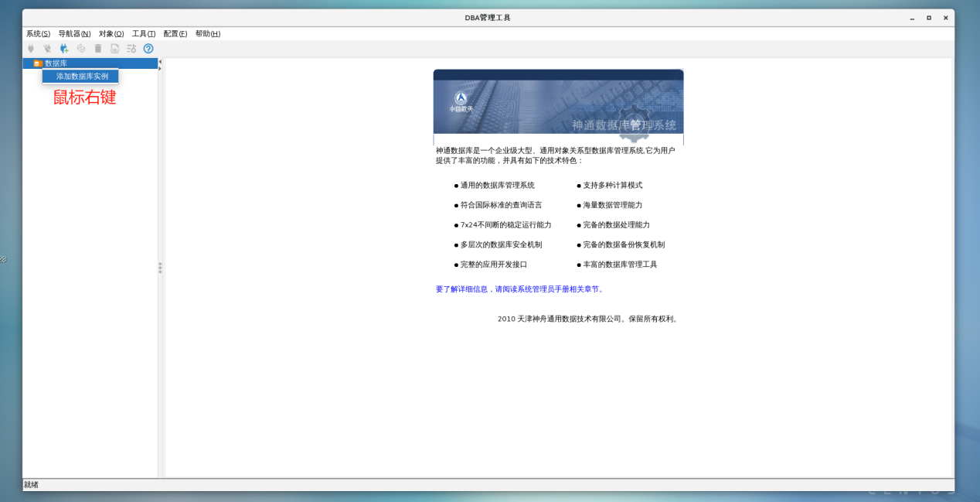Open the 系统(S) menu
Screen dimensions: 980x502
38,34
